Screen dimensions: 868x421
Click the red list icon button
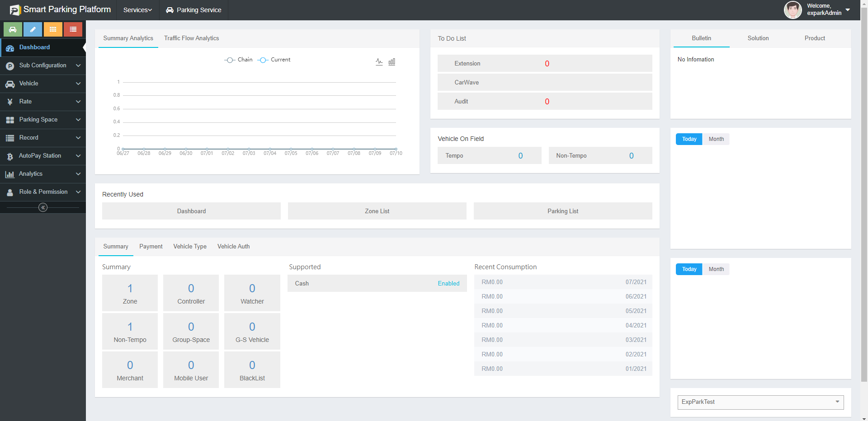(x=73, y=29)
